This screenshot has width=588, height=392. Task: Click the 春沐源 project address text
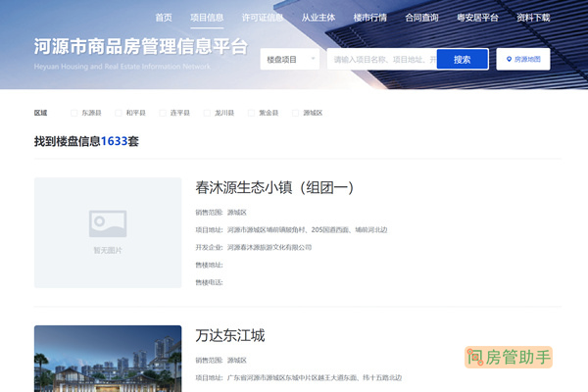click(307, 229)
